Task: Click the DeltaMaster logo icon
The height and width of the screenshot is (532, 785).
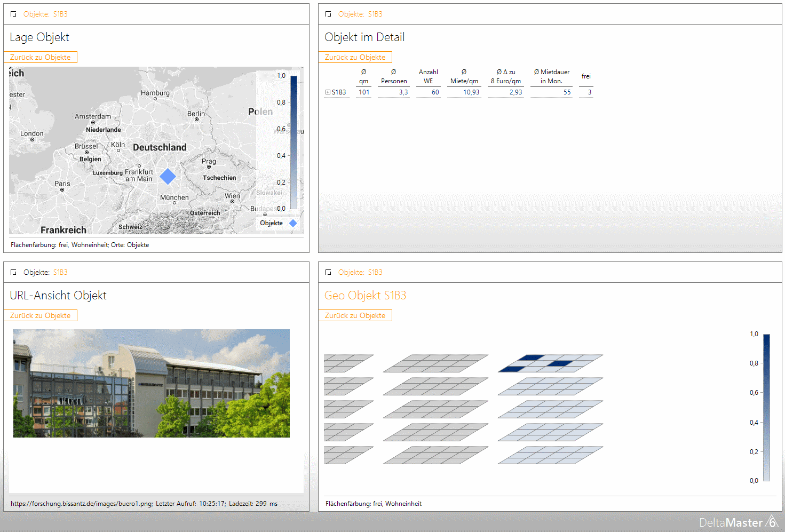Action: click(x=772, y=521)
